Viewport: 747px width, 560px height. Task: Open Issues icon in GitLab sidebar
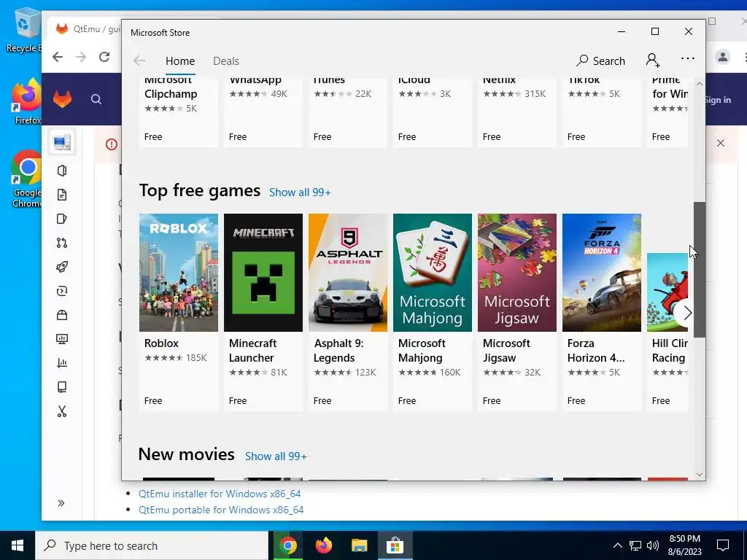[x=62, y=219]
